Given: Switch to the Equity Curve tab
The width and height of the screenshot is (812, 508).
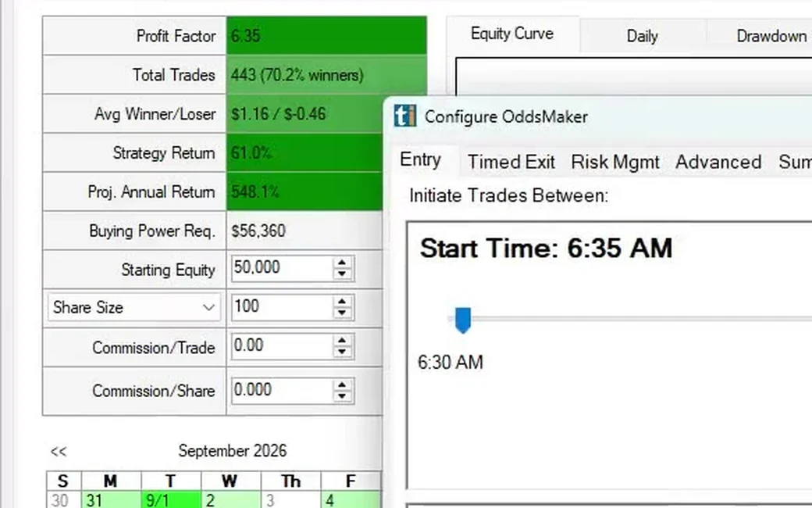Looking at the screenshot, I should click(x=512, y=34).
